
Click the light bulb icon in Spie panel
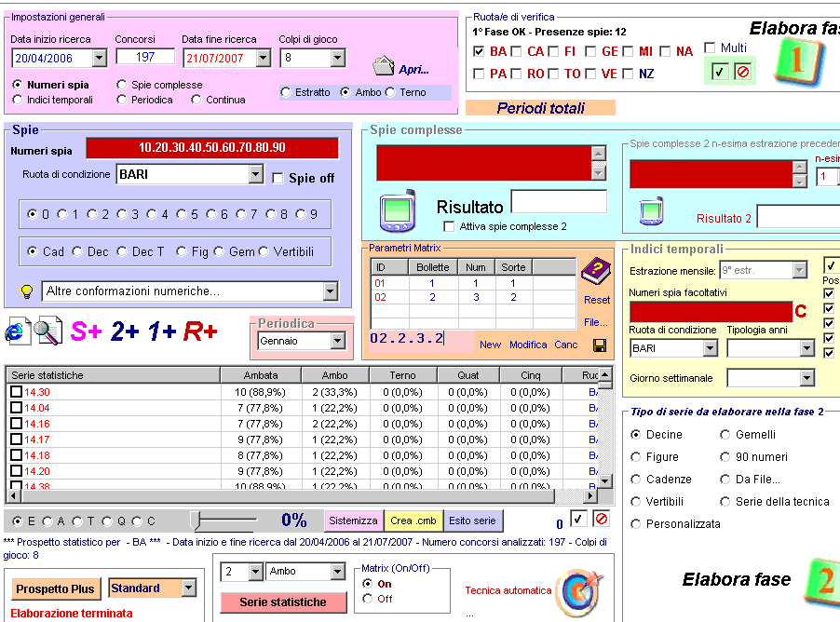pos(26,291)
